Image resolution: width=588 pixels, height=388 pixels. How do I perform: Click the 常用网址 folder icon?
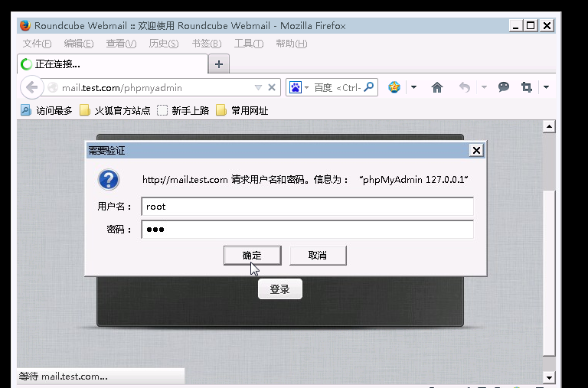(x=221, y=110)
